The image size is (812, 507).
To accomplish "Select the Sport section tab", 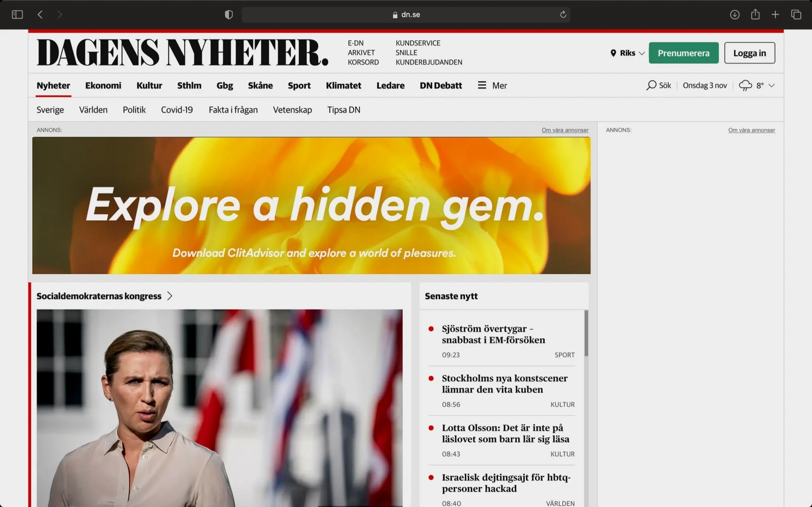I will point(299,85).
